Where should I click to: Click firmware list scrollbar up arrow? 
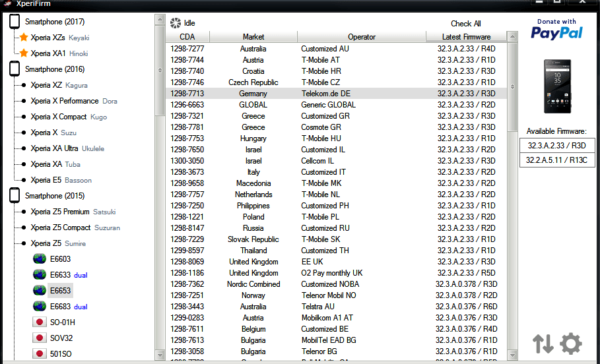[x=512, y=37]
